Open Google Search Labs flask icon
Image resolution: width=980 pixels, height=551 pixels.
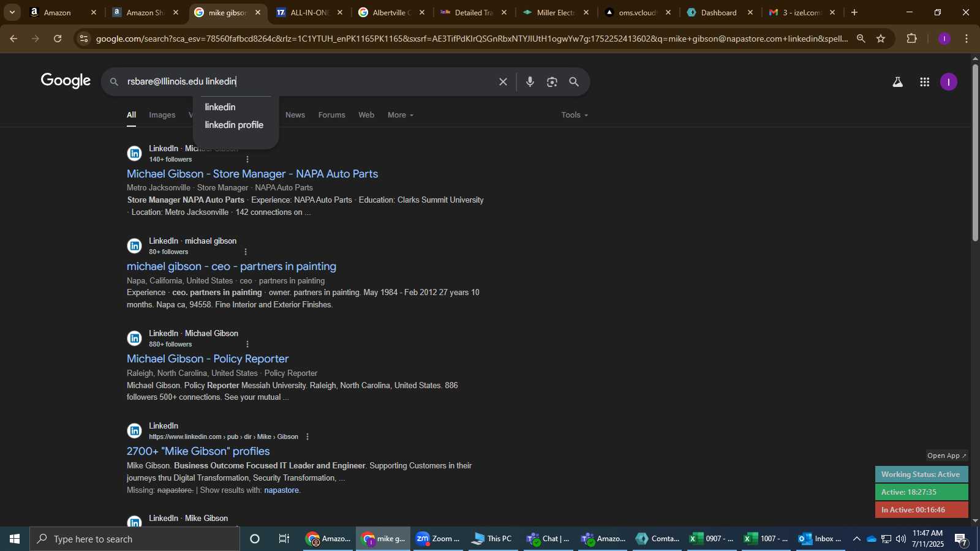[897, 81]
